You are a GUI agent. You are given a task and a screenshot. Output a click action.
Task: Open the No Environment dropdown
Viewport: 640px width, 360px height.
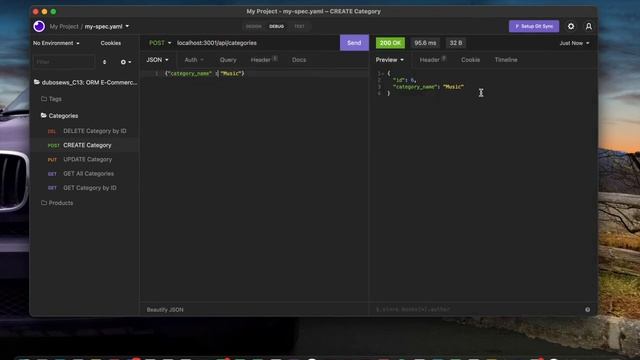(56, 43)
